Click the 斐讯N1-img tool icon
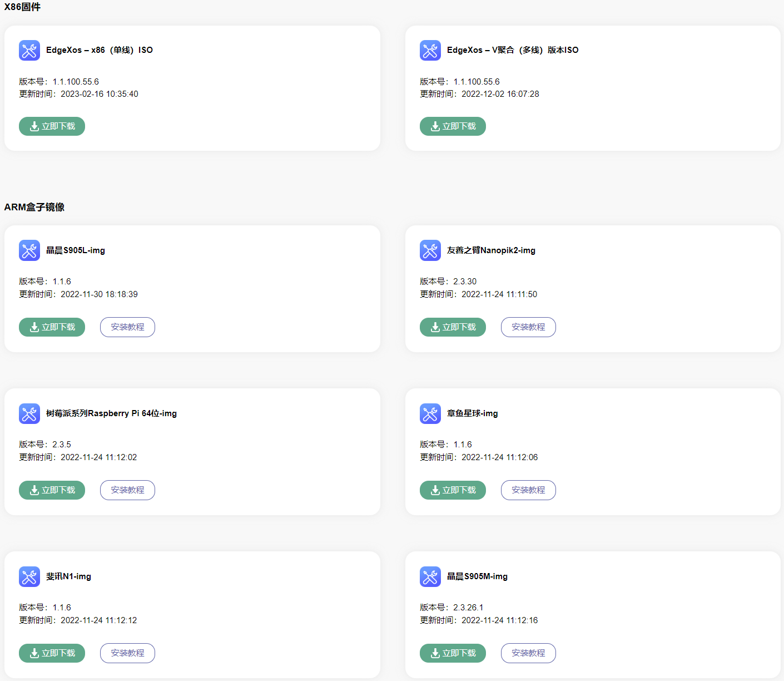784x681 pixels. pos(29,576)
